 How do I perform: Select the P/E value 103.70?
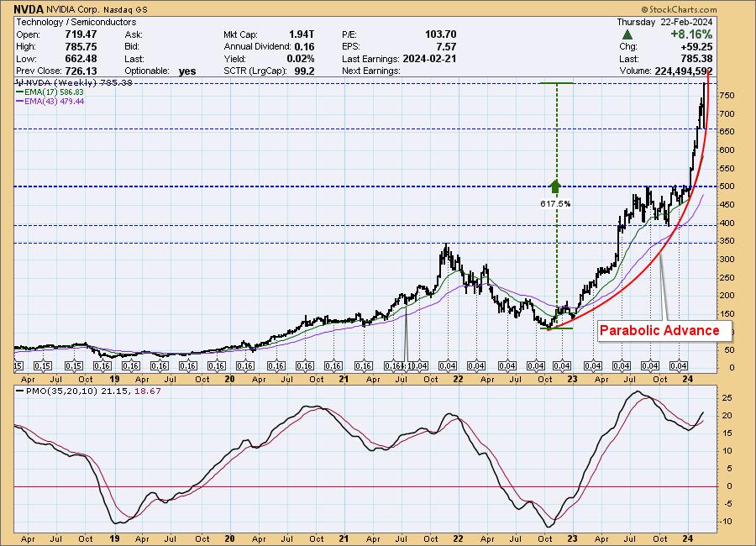(x=440, y=34)
